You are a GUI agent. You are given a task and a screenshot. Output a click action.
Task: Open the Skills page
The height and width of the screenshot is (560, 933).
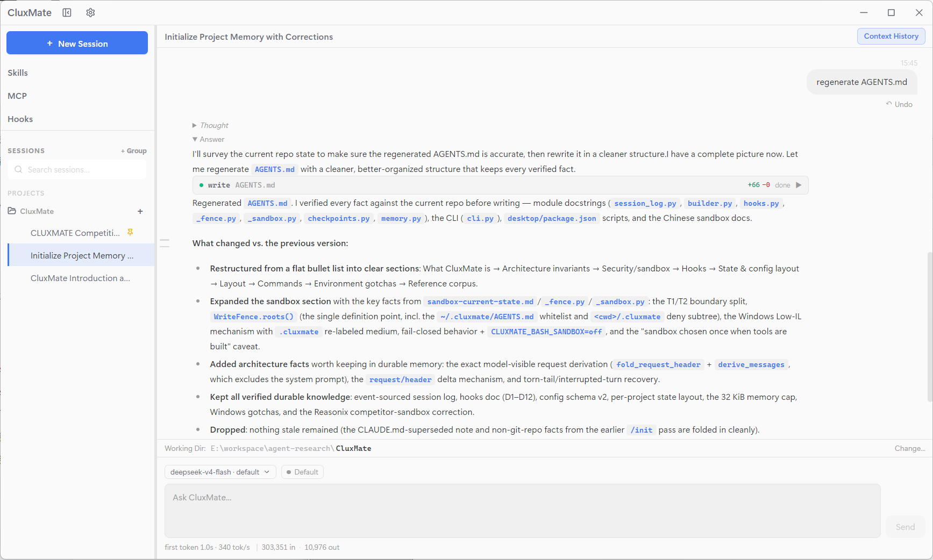[x=18, y=73]
